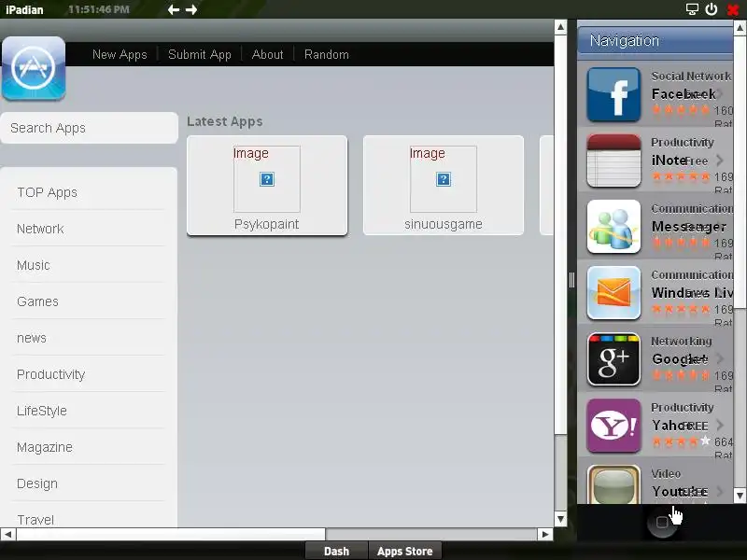The height and width of the screenshot is (560, 747).
Task: Click Facebook star rating
Action: coord(681,110)
